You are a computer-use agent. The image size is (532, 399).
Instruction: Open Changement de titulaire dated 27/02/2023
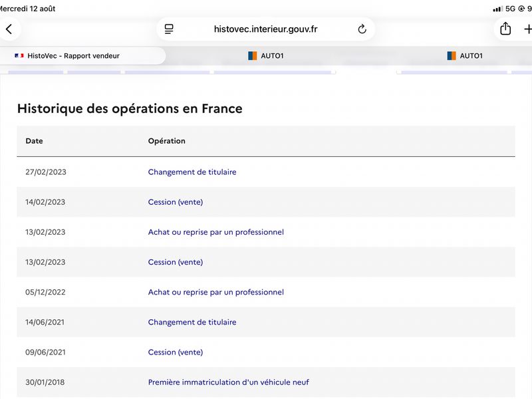192,172
